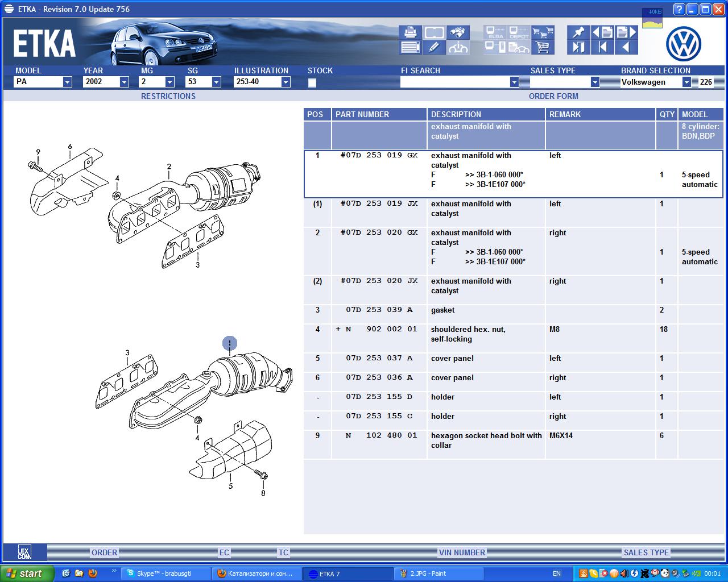Screen dimensions: 728x582
Task: Click the printer icon in the toolbar
Action: point(409,32)
